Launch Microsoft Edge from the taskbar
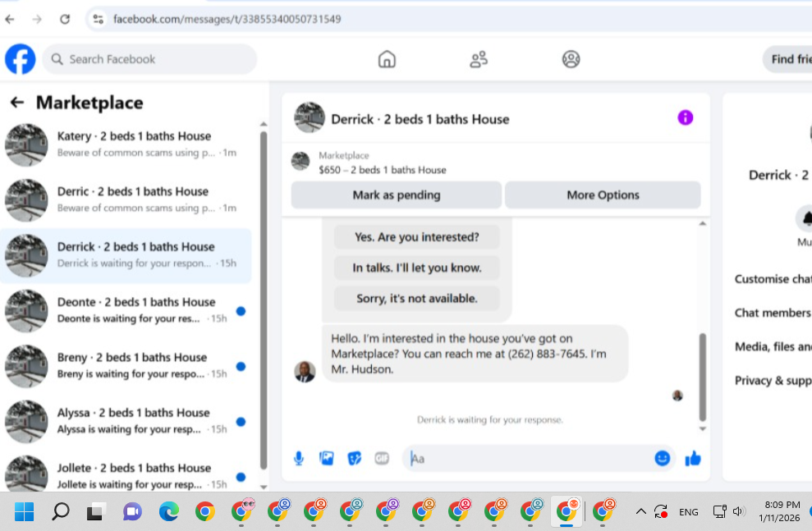 coord(169,511)
